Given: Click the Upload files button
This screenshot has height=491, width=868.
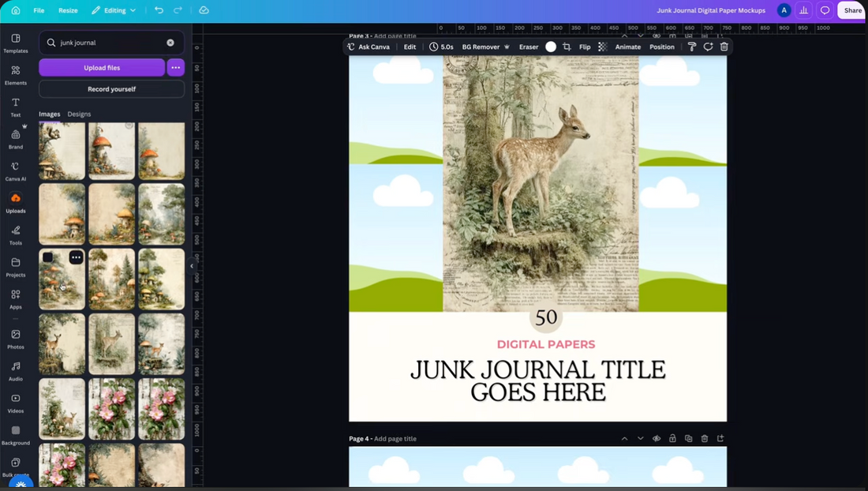Looking at the screenshot, I should [102, 68].
